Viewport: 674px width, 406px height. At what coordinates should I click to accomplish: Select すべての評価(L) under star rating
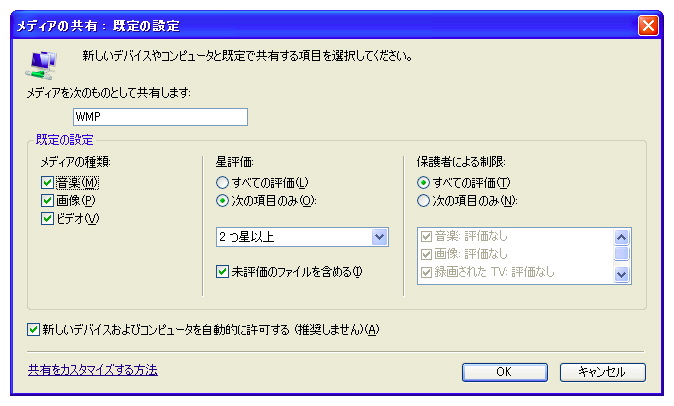click(222, 183)
